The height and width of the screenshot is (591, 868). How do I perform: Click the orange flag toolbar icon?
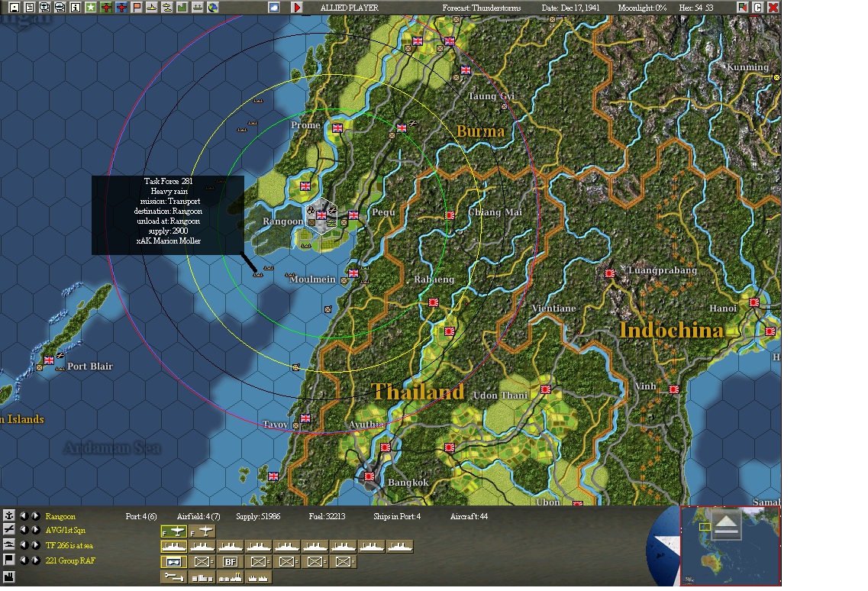[137, 8]
